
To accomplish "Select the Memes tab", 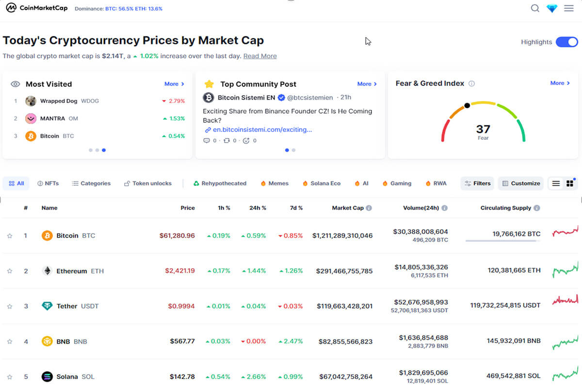I will point(275,183).
